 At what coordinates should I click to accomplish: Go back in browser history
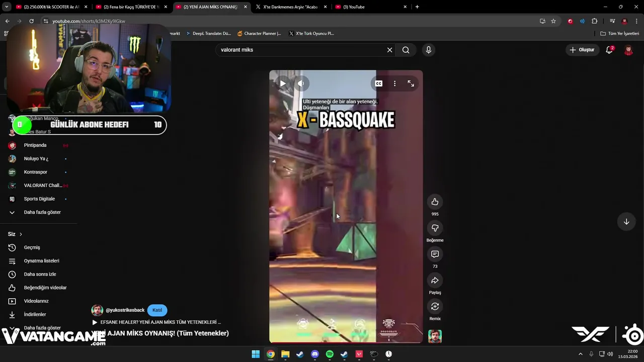7,21
